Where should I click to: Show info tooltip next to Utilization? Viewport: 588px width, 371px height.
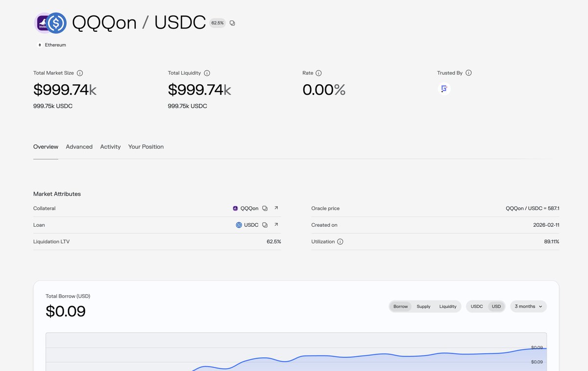340,242
